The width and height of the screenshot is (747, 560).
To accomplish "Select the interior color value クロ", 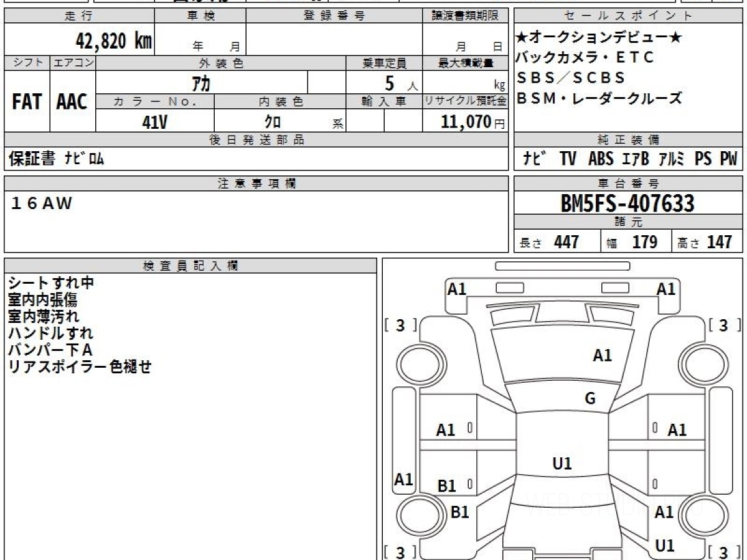I will (x=272, y=121).
